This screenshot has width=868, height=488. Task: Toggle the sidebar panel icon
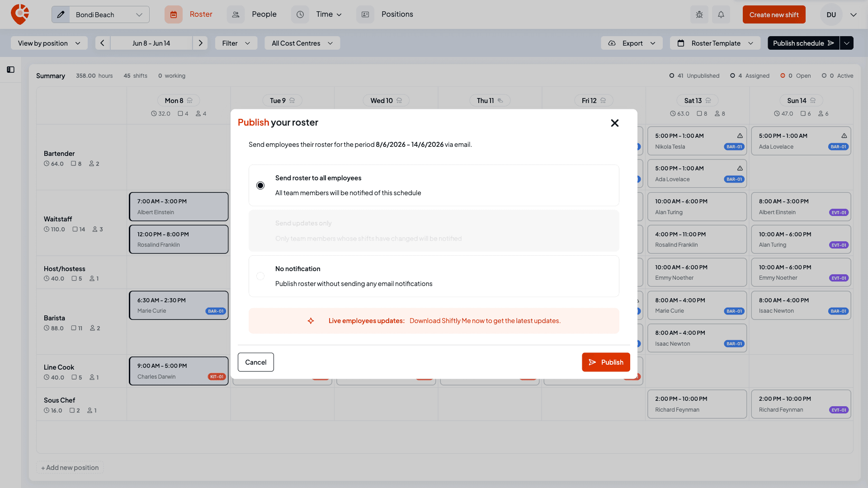click(10, 70)
